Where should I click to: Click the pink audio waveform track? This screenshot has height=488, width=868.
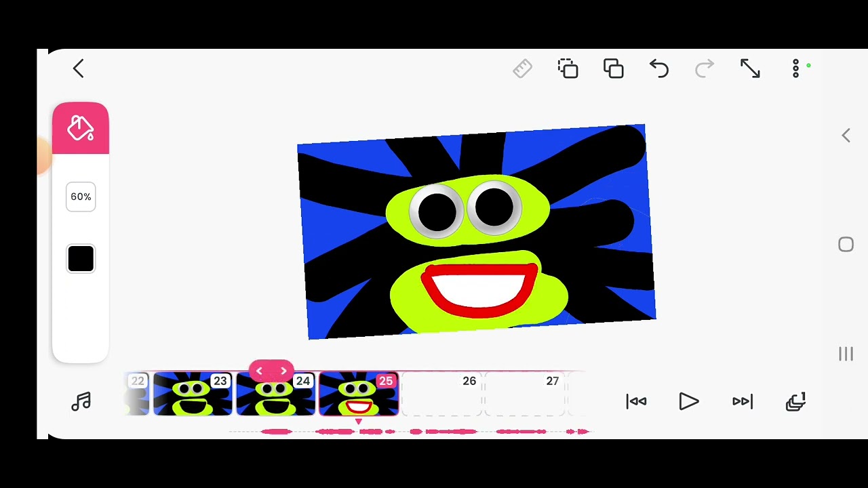pos(410,431)
